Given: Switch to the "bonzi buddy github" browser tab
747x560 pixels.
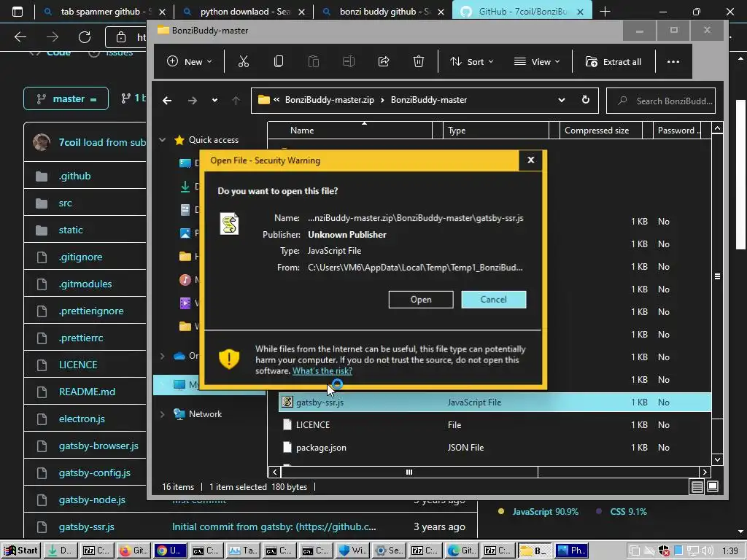Looking at the screenshot, I should (382, 12).
